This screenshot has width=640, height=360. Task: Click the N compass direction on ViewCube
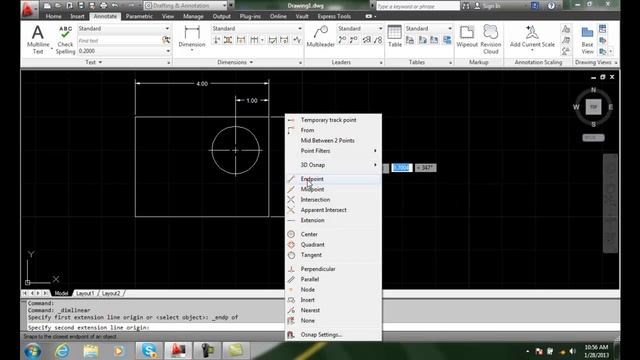[593, 89]
